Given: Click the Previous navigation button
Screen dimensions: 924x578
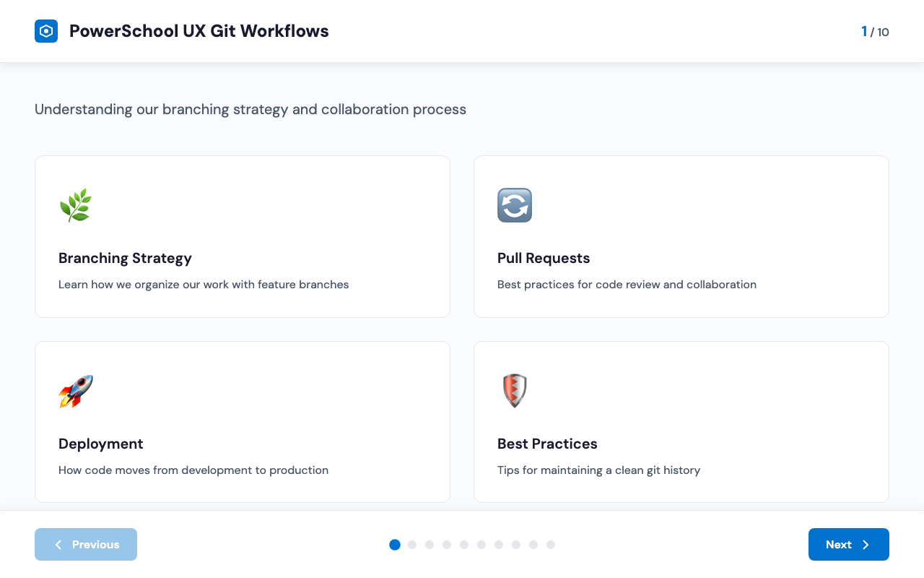Looking at the screenshot, I should 85,544.
